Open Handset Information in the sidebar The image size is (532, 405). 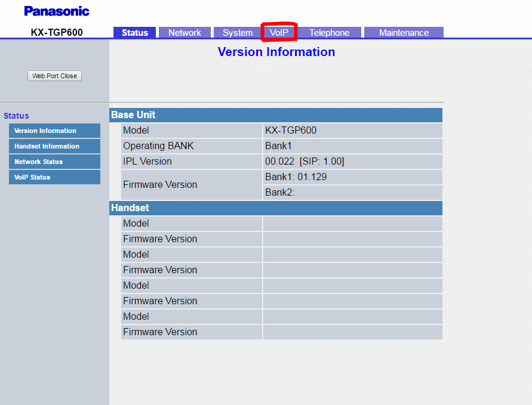coord(54,146)
